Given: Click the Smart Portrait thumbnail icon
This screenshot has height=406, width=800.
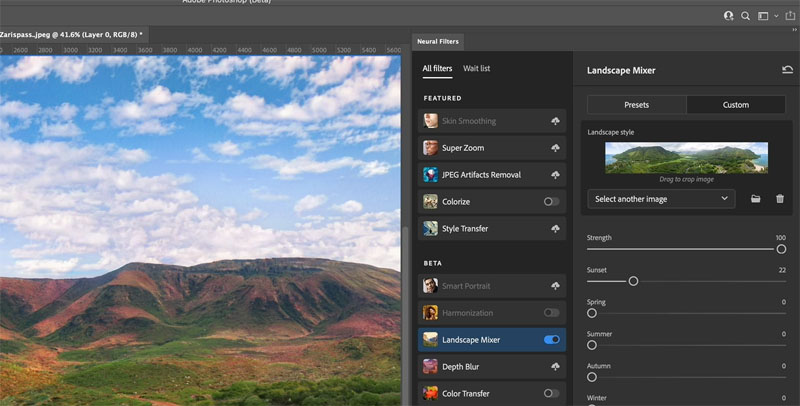Looking at the screenshot, I should (x=431, y=286).
